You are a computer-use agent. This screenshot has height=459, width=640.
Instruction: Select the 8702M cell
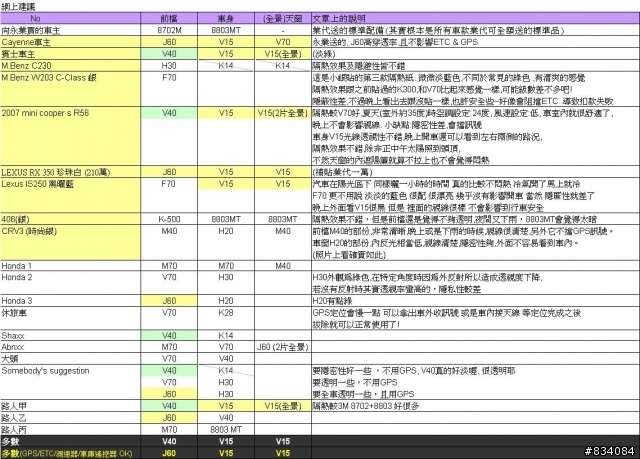coord(169,30)
